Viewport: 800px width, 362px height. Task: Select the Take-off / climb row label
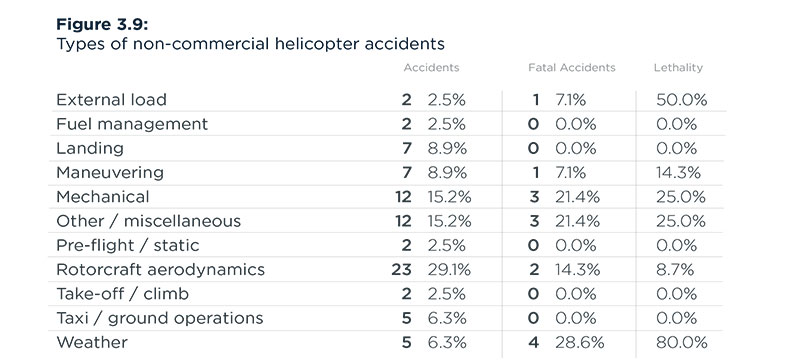(122, 294)
